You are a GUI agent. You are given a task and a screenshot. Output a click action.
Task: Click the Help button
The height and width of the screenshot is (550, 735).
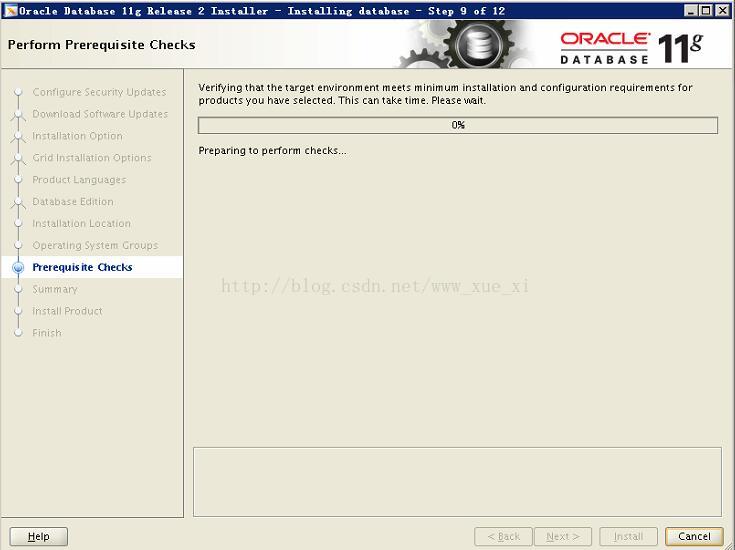click(38, 536)
